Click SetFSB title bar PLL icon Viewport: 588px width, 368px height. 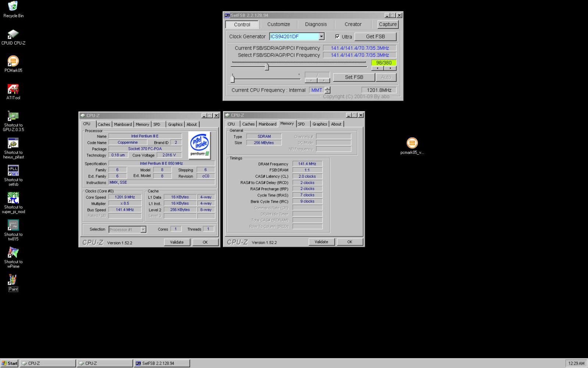pyautogui.click(x=227, y=15)
